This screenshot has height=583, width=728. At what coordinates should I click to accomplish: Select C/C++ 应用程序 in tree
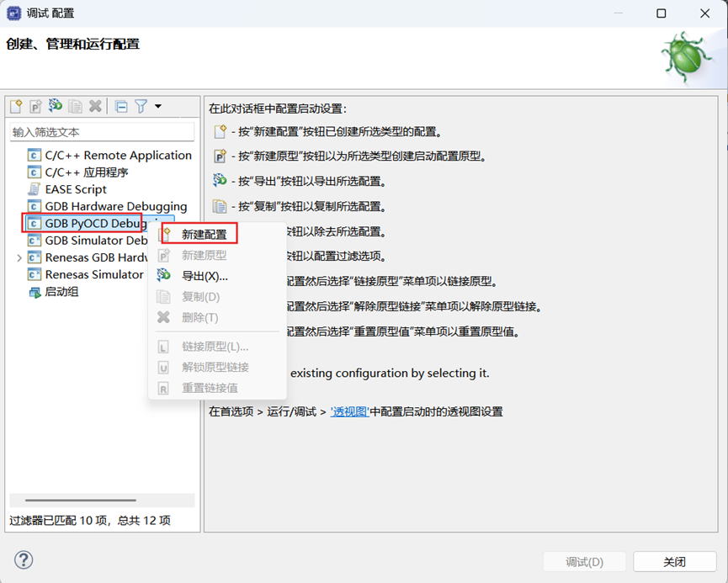click(x=78, y=172)
